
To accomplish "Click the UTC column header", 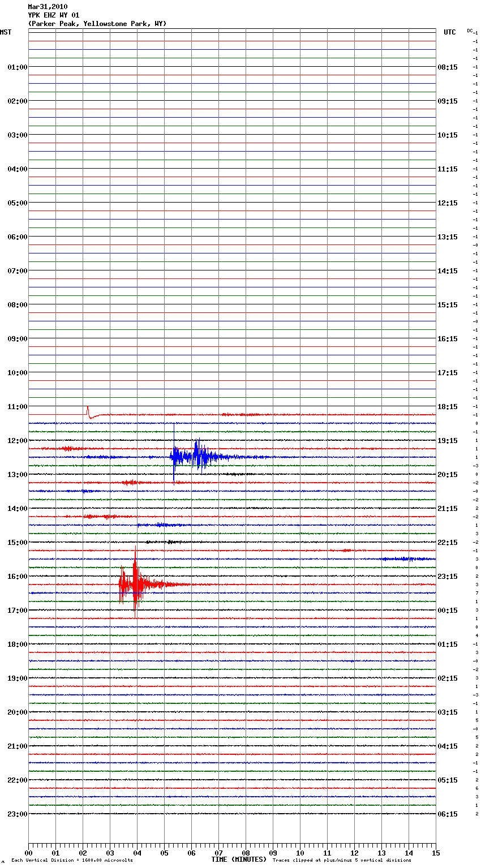I will (449, 32).
